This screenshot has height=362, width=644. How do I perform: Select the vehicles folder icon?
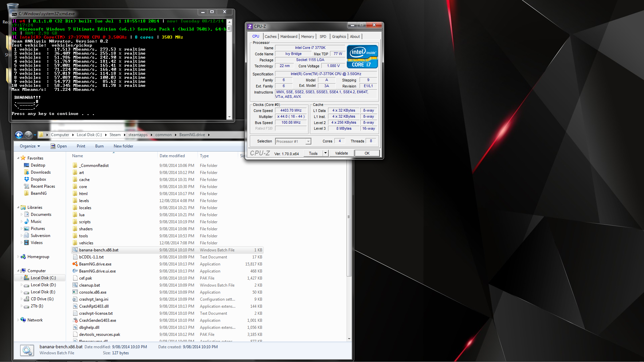pyautogui.click(x=75, y=243)
